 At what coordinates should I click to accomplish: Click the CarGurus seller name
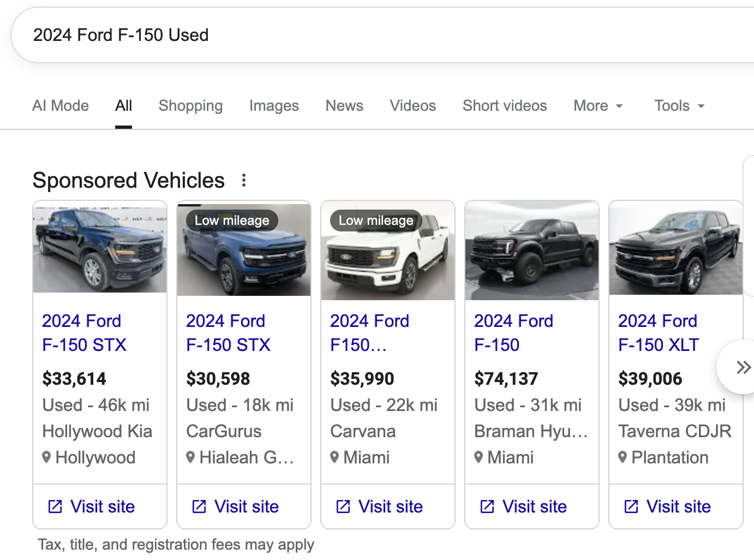[x=224, y=431]
